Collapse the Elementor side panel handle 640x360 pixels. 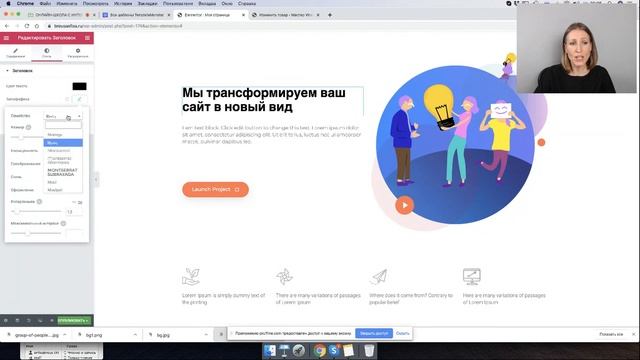click(x=96, y=179)
